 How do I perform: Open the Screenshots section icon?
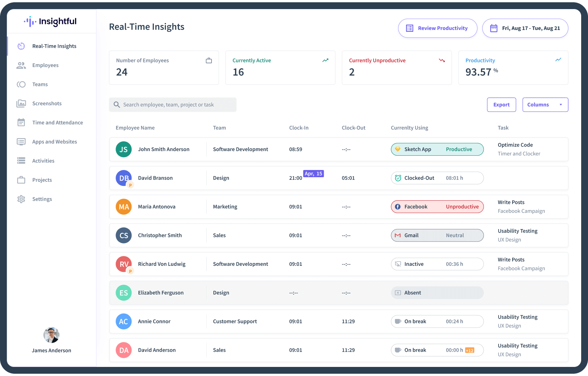pos(21,103)
